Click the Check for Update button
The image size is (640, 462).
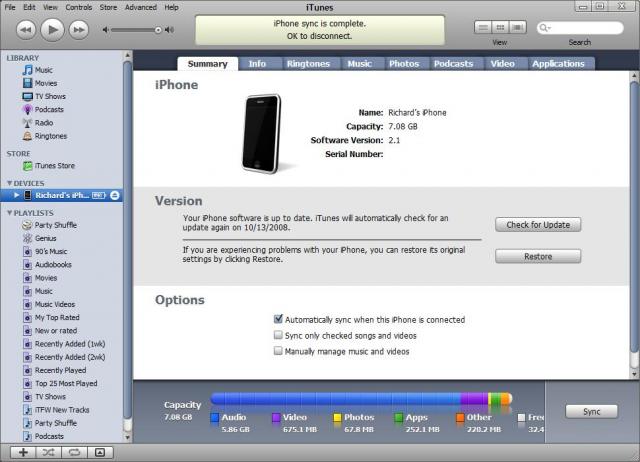(x=538, y=225)
